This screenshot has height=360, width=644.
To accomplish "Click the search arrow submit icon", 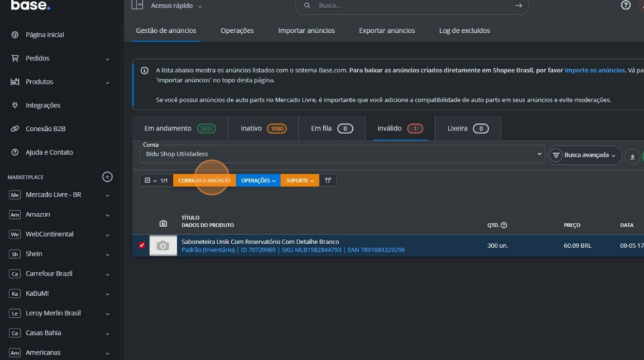I will tap(518, 6).
